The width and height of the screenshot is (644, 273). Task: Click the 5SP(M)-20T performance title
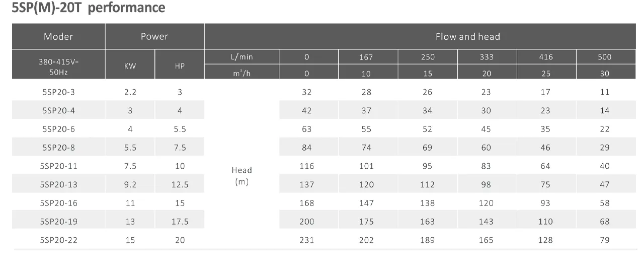tap(88, 8)
